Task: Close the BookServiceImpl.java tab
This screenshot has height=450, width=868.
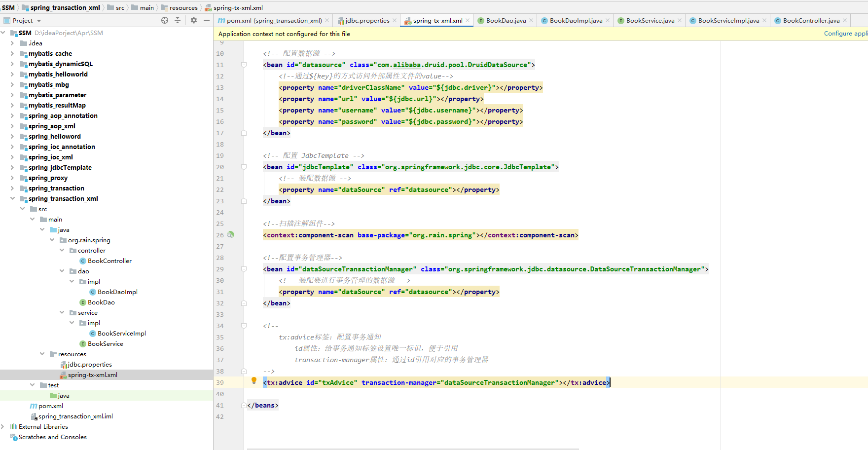Action: pyautogui.click(x=764, y=20)
